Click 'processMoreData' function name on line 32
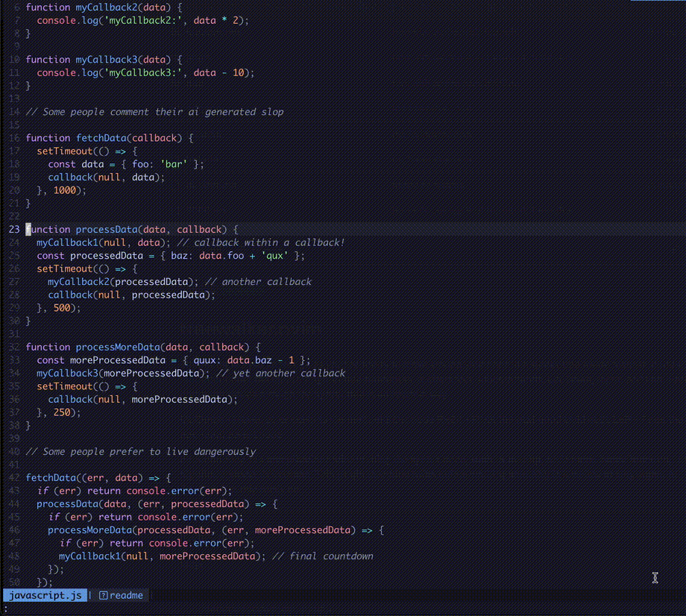Viewport: 686px width, 616px height. click(x=118, y=347)
